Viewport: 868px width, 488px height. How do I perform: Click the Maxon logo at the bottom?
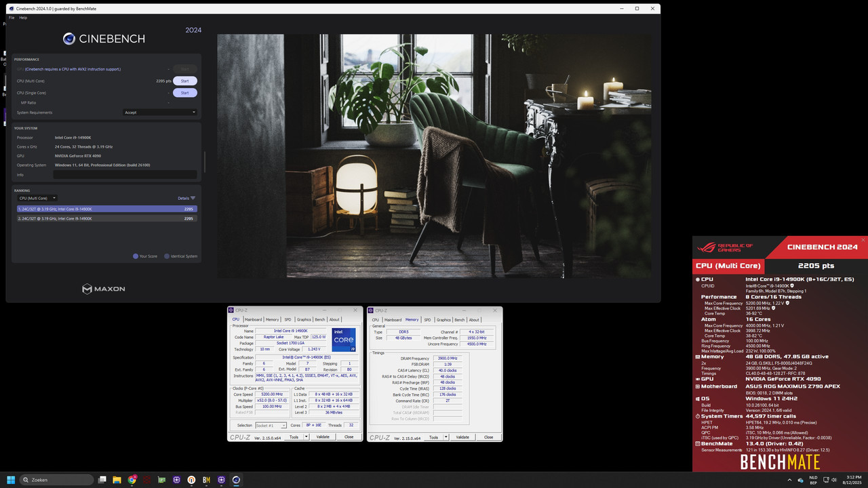pyautogui.click(x=104, y=289)
